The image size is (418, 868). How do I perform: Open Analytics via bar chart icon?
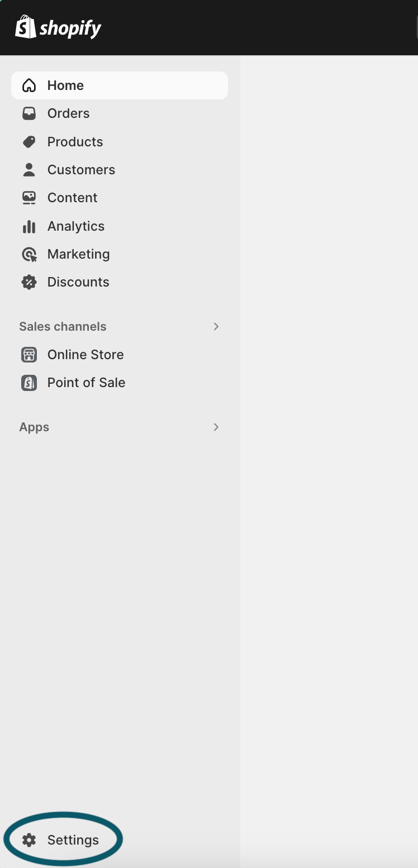coord(29,226)
